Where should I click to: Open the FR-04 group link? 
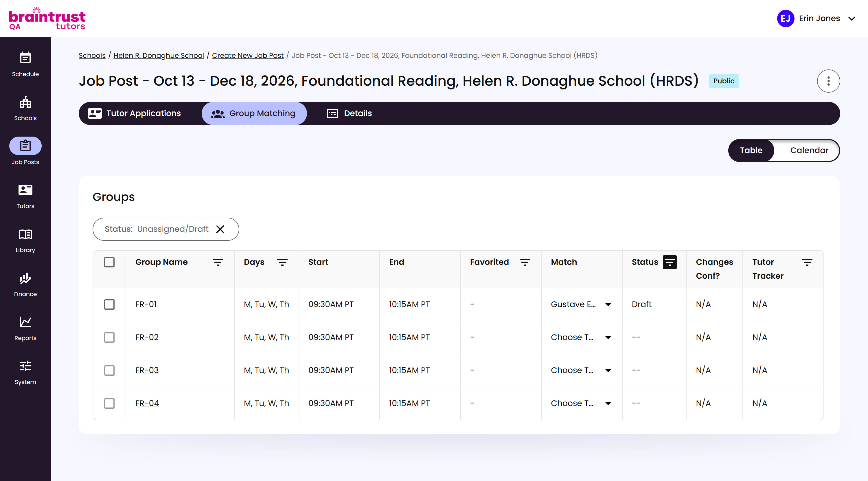pos(147,403)
